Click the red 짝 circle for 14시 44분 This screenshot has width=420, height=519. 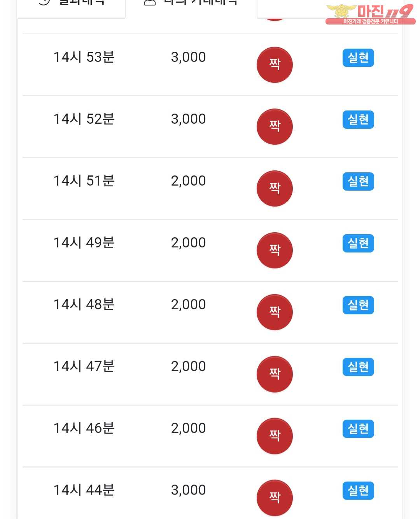point(275,498)
